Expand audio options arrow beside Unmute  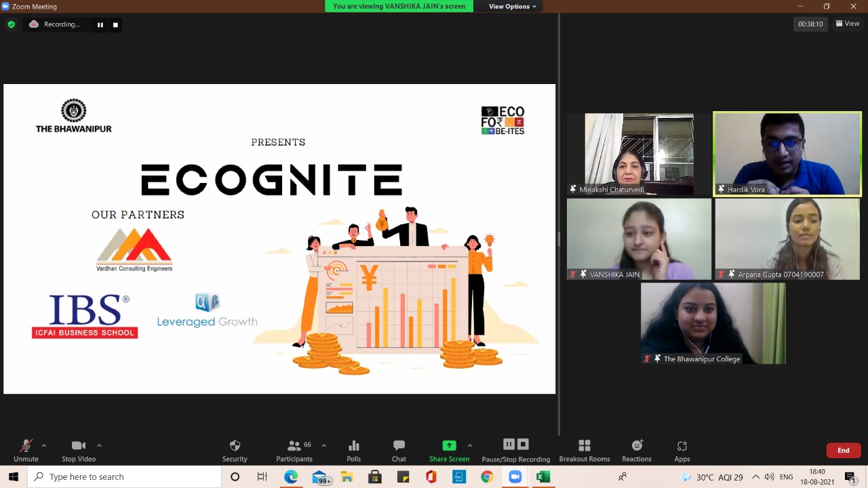(x=44, y=445)
